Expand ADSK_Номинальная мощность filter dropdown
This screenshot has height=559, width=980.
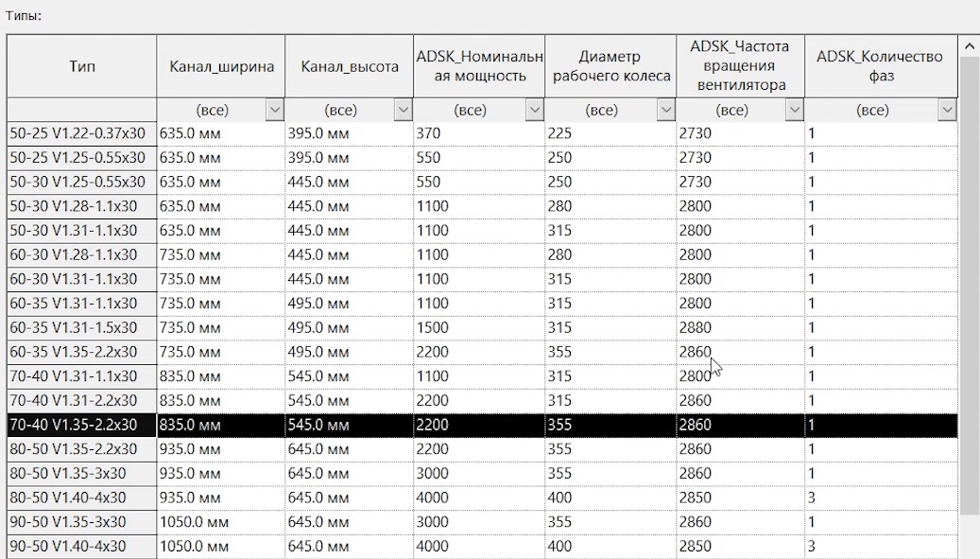(x=535, y=111)
